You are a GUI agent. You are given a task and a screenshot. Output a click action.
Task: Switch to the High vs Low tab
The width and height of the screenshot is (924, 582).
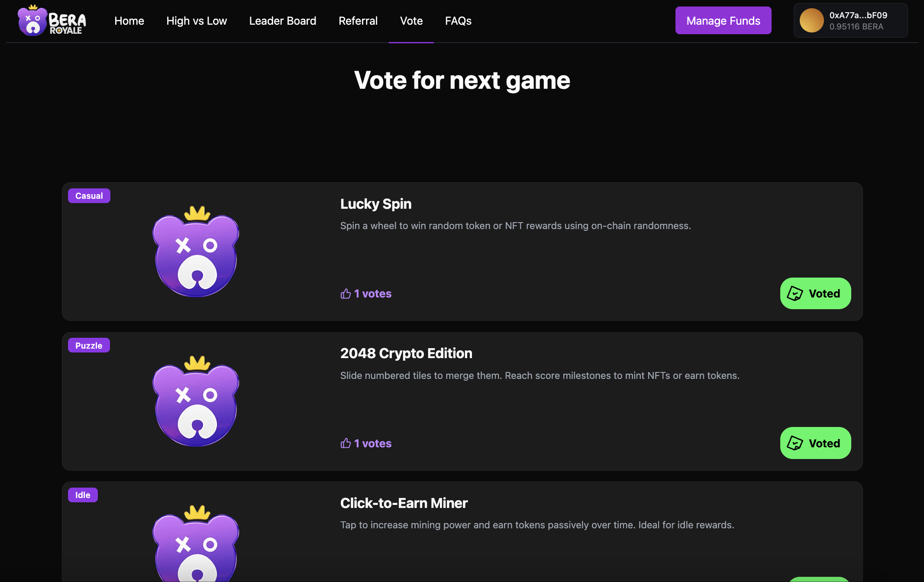[x=196, y=21]
